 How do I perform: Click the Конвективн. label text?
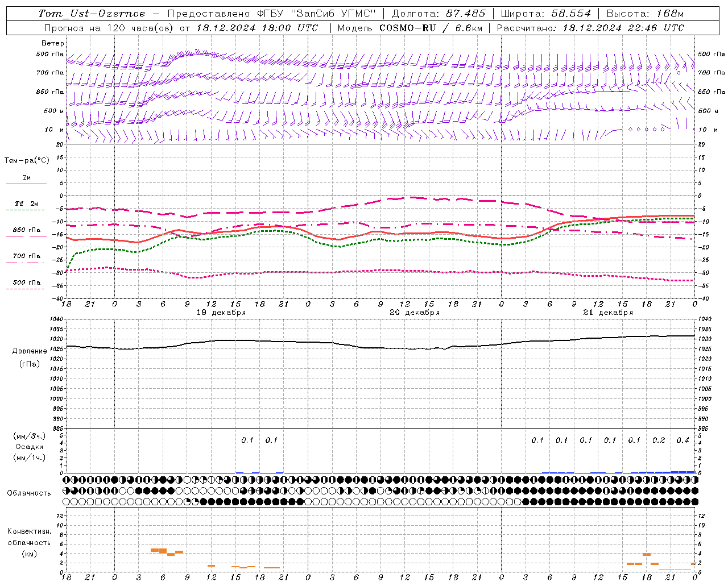(x=29, y=531)
